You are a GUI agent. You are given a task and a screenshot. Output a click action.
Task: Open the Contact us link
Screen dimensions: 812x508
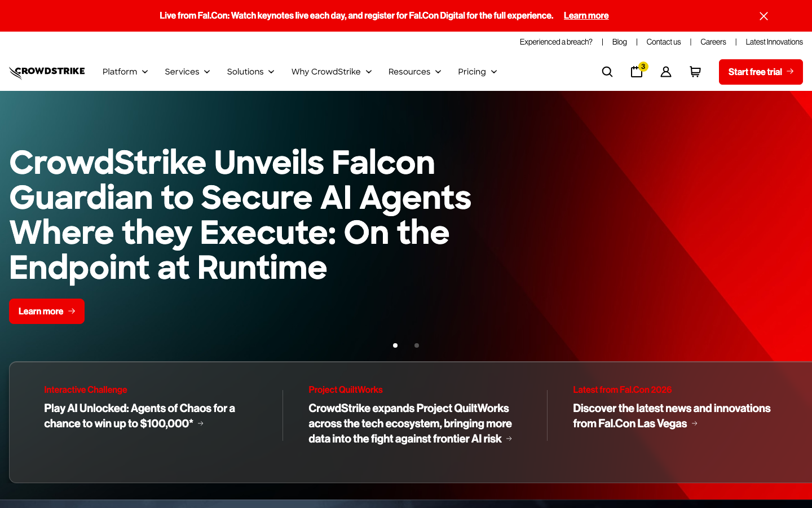663,42
